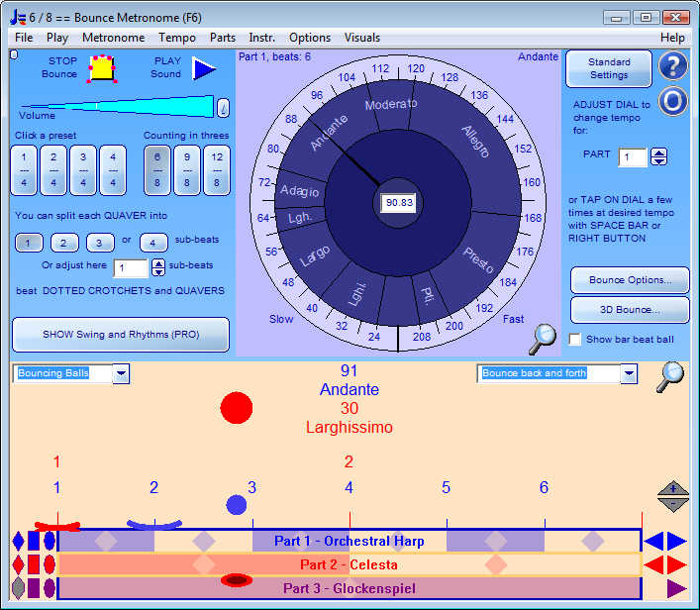Click SHOW Swing and Rhythms (PRO) button

121,335
